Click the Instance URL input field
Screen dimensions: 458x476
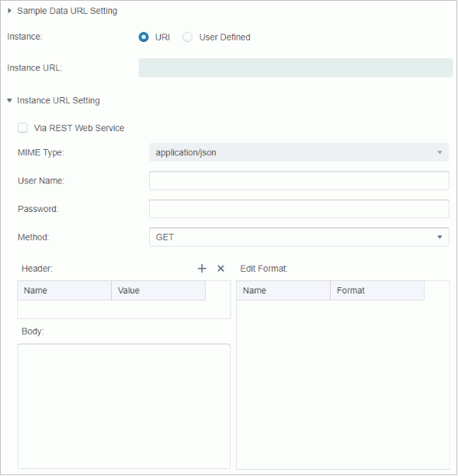point(295,68)
